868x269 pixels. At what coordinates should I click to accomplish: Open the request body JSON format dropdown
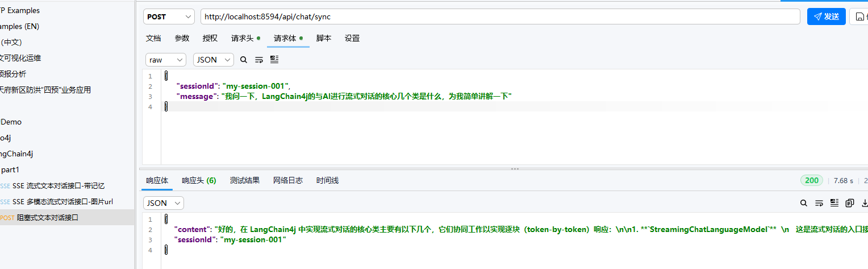(x=214, y=60)
